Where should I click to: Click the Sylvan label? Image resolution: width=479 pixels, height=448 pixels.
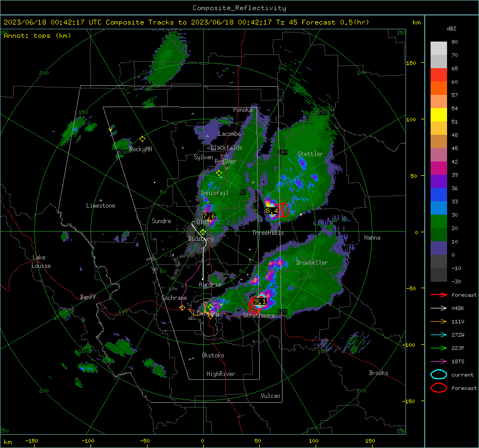[x=203, y=157]
